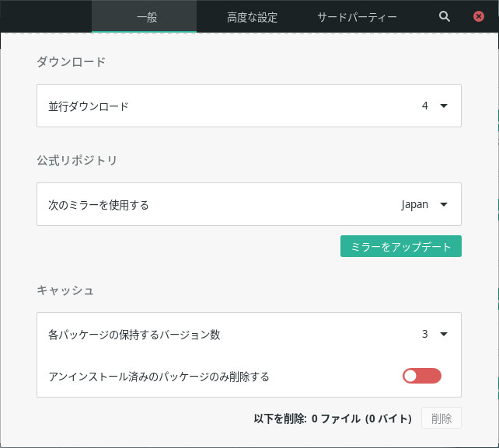Click the ミラーをアップデート button
The height and width of the screenshot is (448, 499).
point(401,246)
